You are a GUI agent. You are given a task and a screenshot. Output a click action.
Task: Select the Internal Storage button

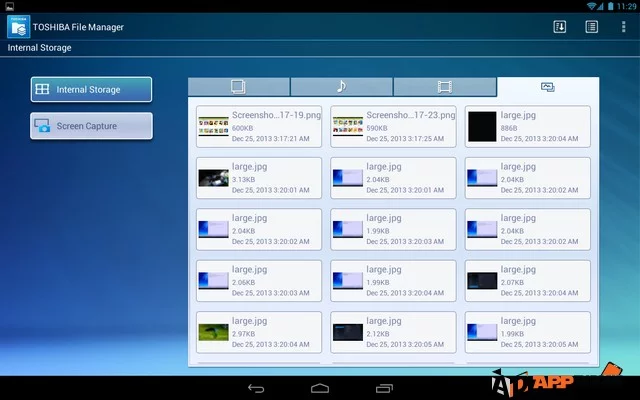click(91, 89)
